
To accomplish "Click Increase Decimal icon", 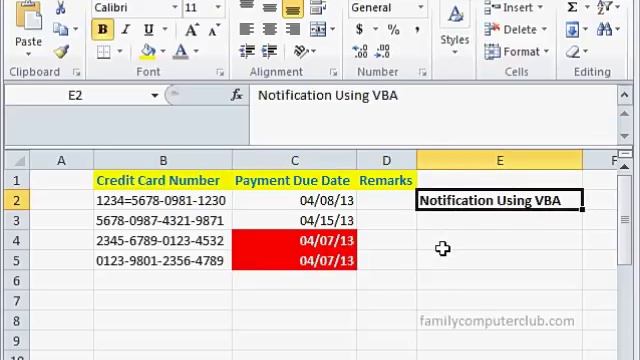I will (360, 51).
